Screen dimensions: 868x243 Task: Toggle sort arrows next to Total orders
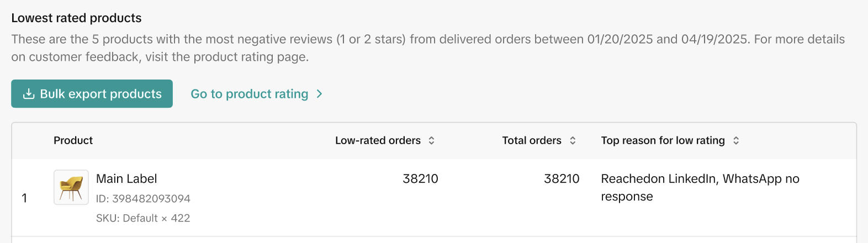point(573,140)
